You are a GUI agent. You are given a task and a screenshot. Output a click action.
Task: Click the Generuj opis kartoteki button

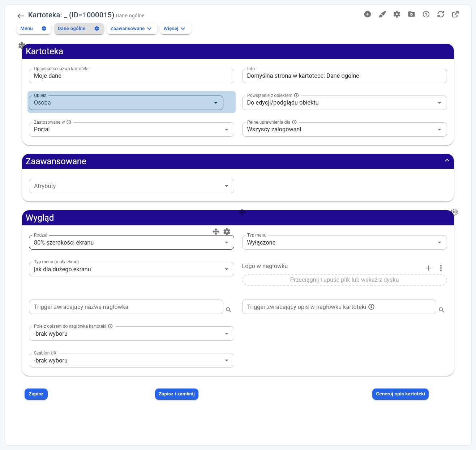click(400, 394)
